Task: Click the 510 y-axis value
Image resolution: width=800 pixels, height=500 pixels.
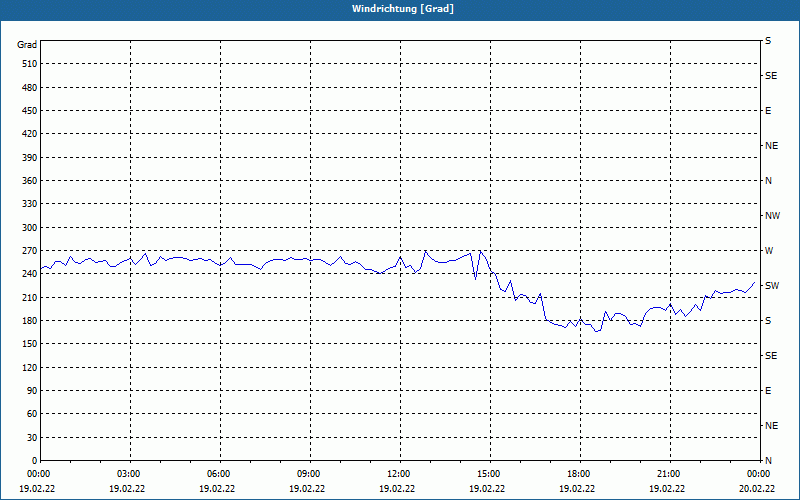Action: point(30,64)
